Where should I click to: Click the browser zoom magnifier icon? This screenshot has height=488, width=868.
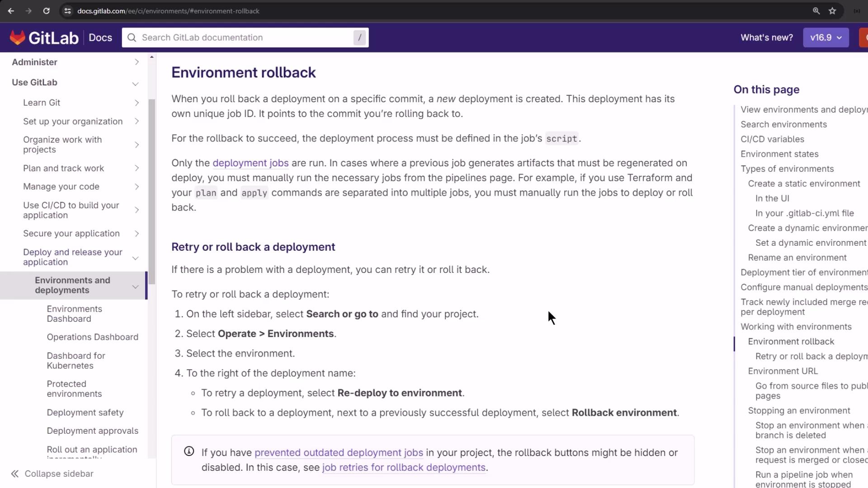[816, 11]
